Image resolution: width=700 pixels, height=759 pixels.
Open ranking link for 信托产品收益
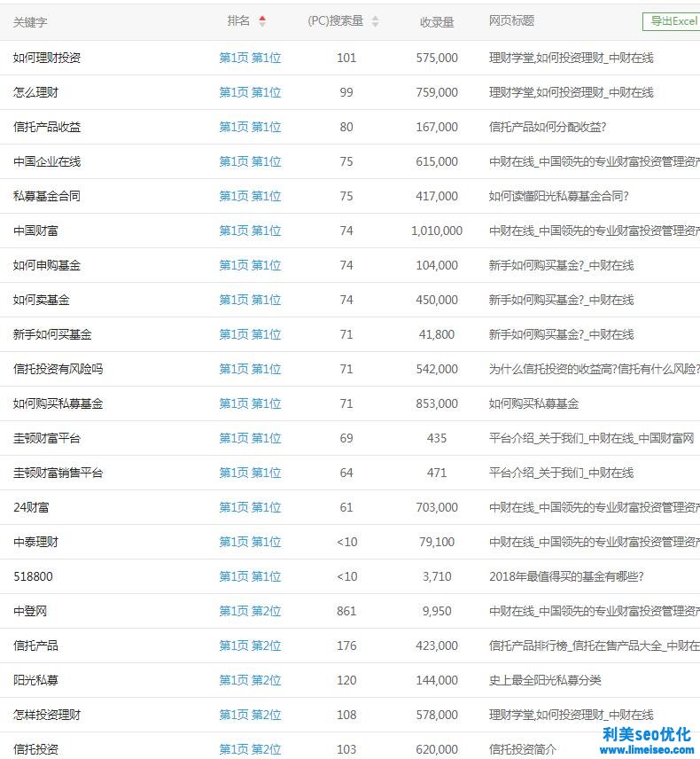[x=250, y=127]
